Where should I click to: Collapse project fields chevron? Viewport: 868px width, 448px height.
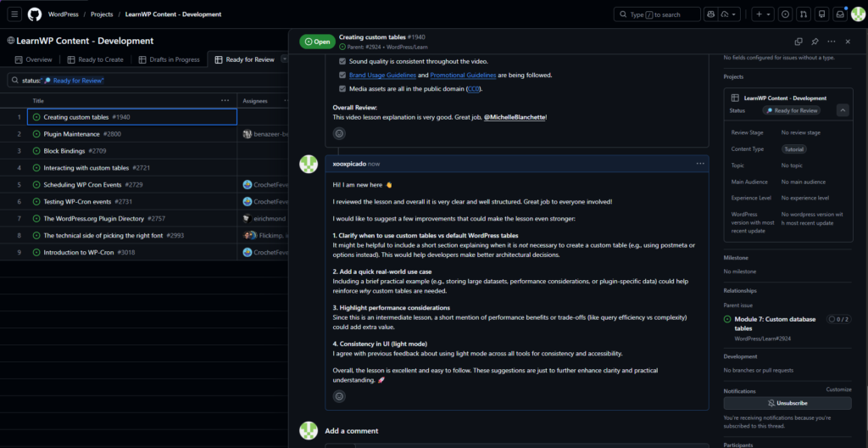click(843, 110)
